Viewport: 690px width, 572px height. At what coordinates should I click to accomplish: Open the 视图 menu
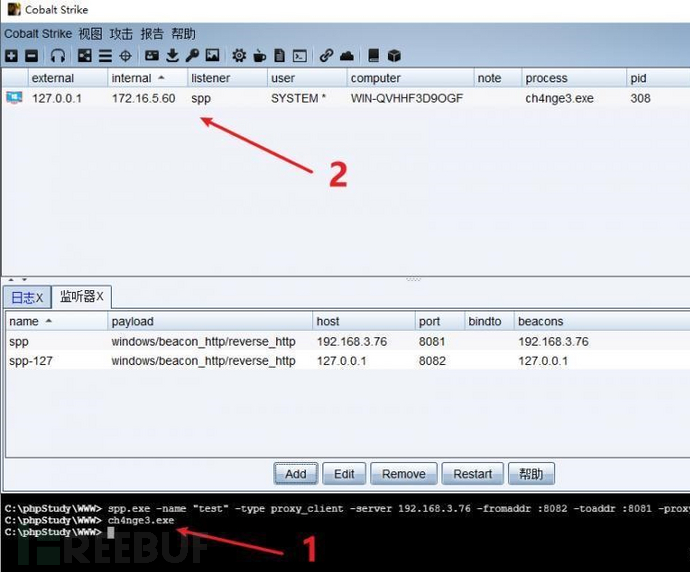click(90, 34)
